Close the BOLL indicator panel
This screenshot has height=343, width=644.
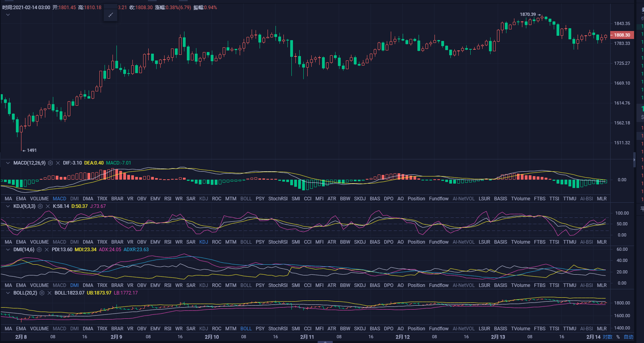coord(49,293)
